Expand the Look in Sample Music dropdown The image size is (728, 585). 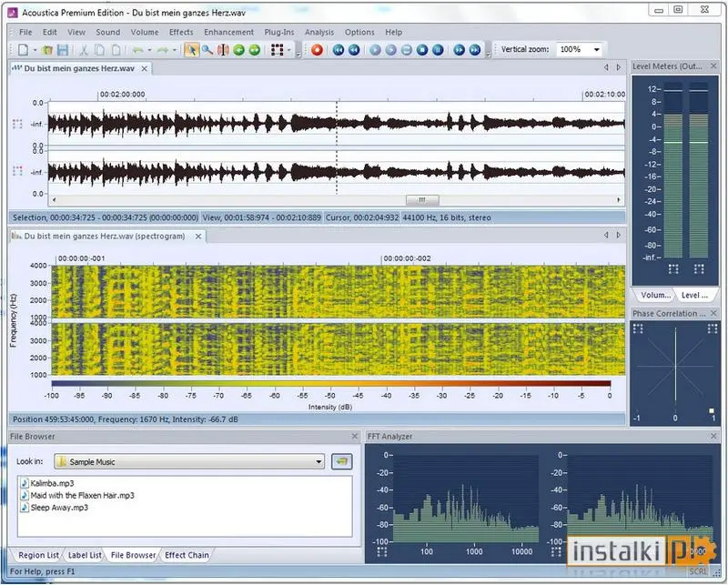(318, 461)
